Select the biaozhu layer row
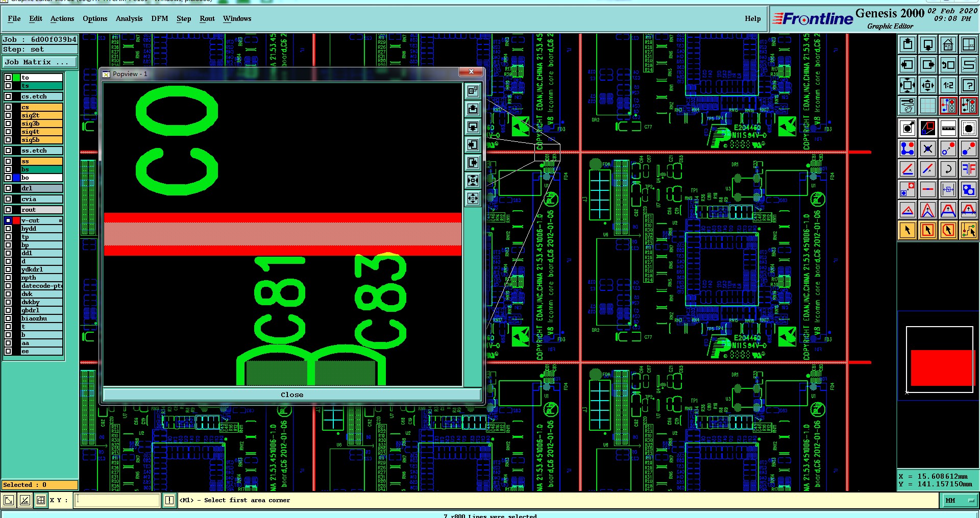 [x=41, y=318]
